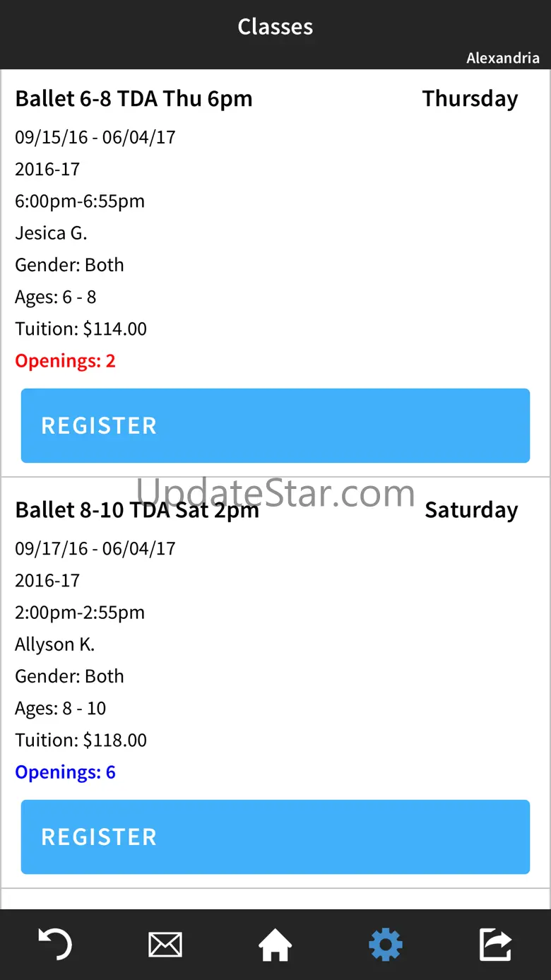Viewport: 551px width, 980px height.
Task: Register for Ballet 6-8 Thursday class
Action: pyautogui.click(x=275, y=425)
